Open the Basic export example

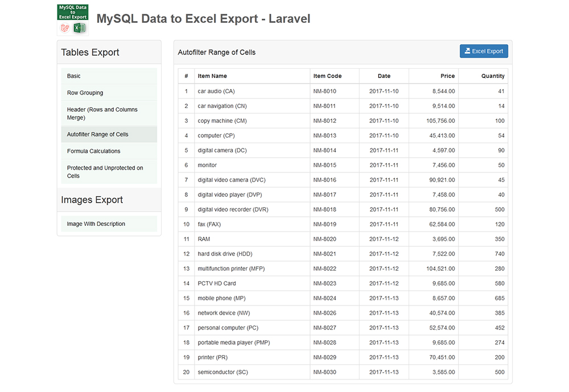pyautogui.click(x=73, y=76)
